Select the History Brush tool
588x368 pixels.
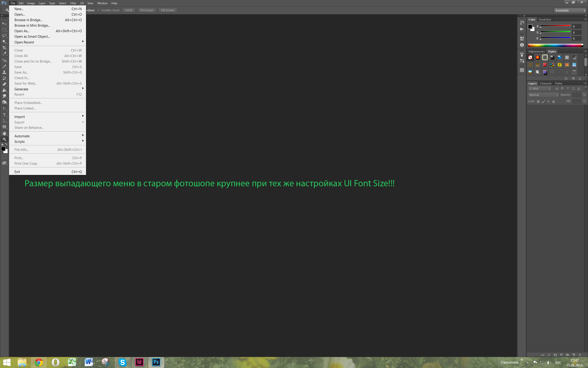(x=4, y=78)
